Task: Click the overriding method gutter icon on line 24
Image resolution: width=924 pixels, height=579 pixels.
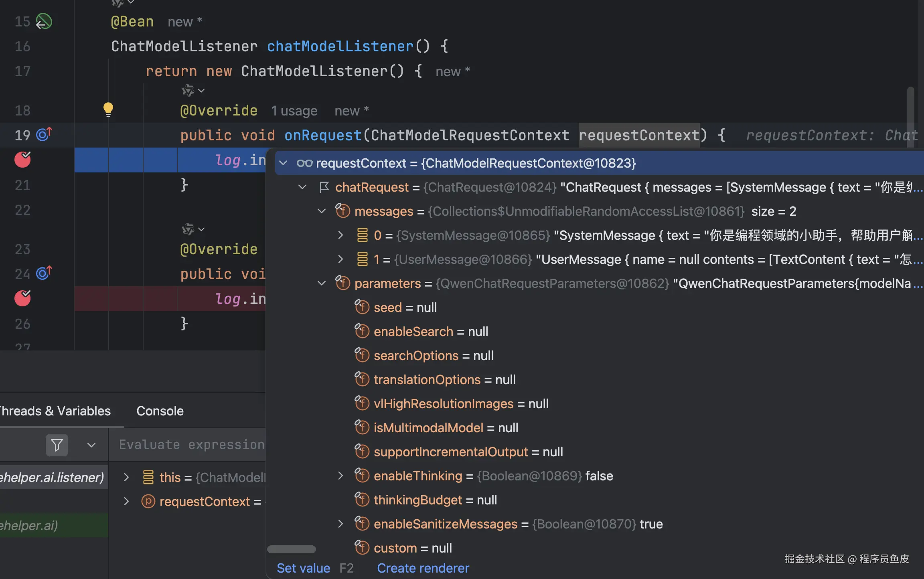Action: pyautogui.click(x=44, y=273)
